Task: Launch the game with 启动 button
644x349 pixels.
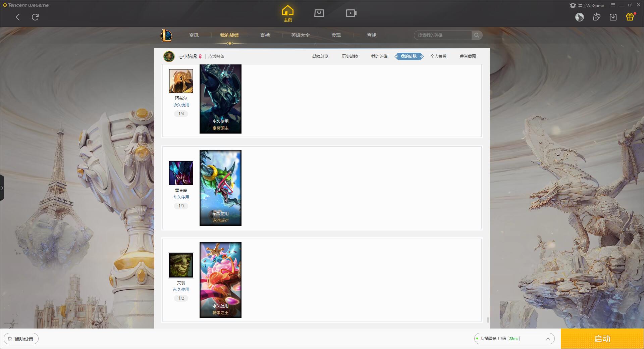Action: (602, 339)
